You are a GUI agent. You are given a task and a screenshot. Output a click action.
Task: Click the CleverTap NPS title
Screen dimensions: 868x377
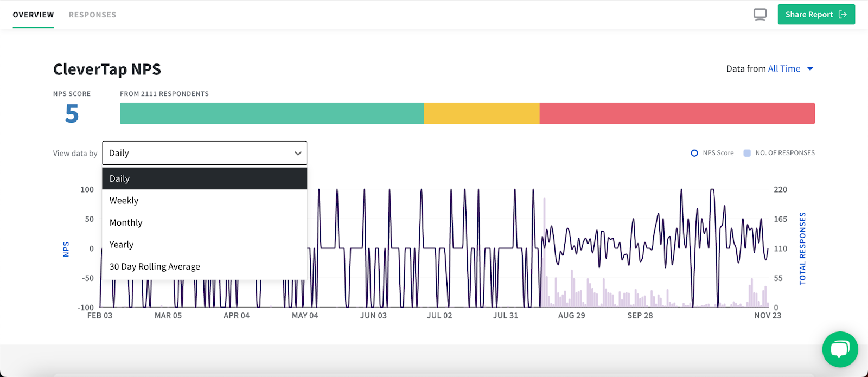[x=107, y=69]
